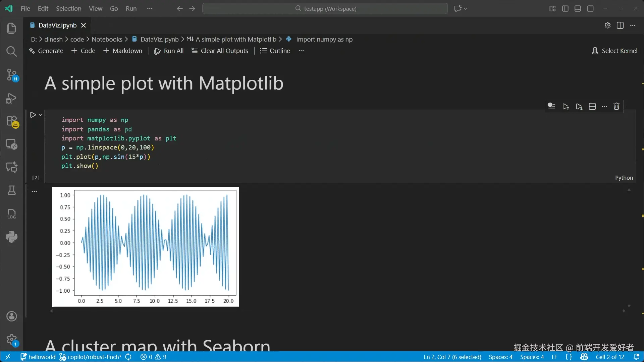Open the Search view icon

[11, 51]
